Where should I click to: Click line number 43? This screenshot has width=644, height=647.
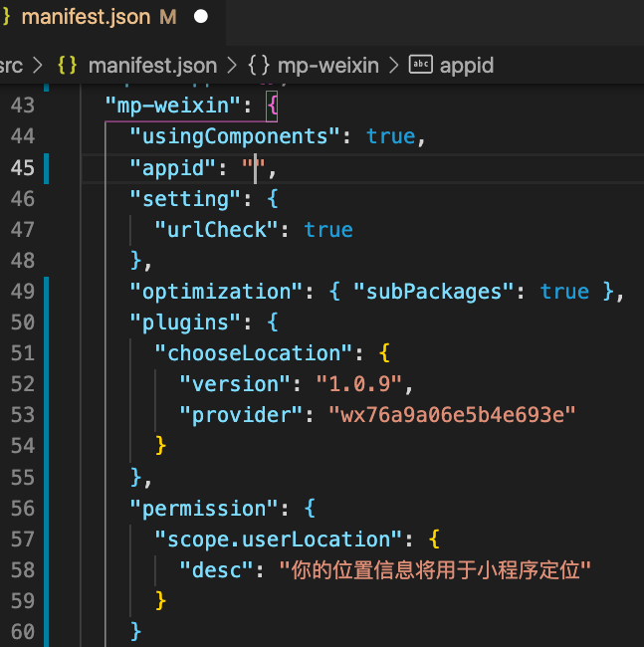[23, 106]
